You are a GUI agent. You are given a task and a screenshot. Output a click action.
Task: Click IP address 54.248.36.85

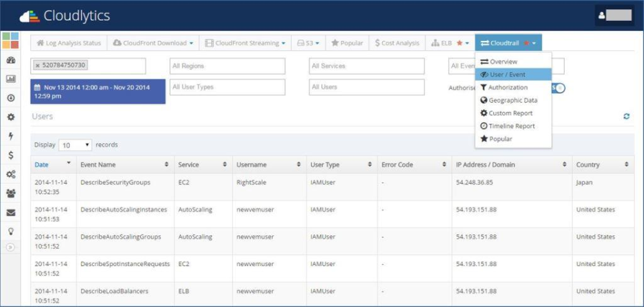click(474, 182)
